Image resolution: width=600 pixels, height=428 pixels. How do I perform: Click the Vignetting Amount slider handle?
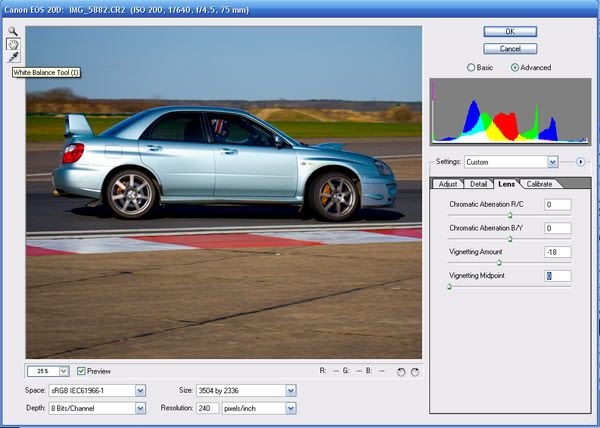[499, 262]
